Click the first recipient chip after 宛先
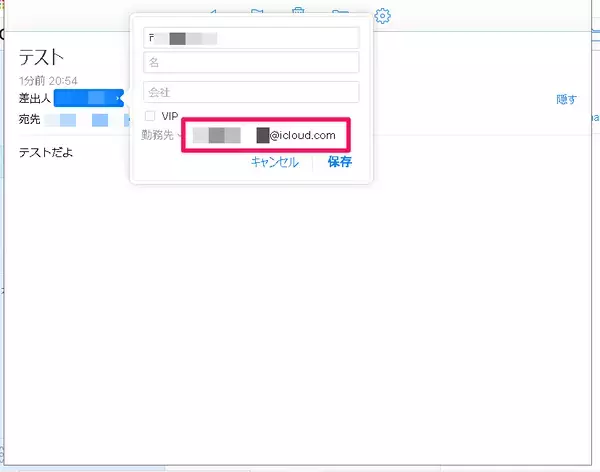Viewport: 600px width, 472px height. click(x=67, y=121)
